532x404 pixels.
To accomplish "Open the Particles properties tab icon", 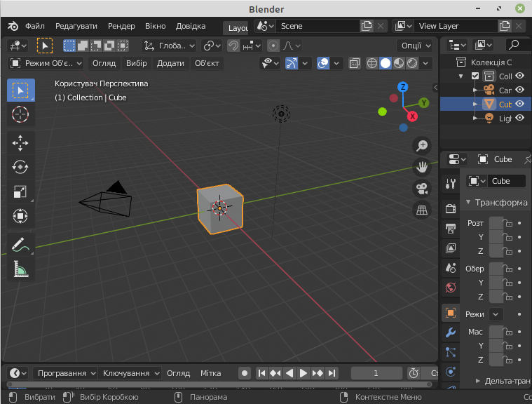I will click(451, 352).
